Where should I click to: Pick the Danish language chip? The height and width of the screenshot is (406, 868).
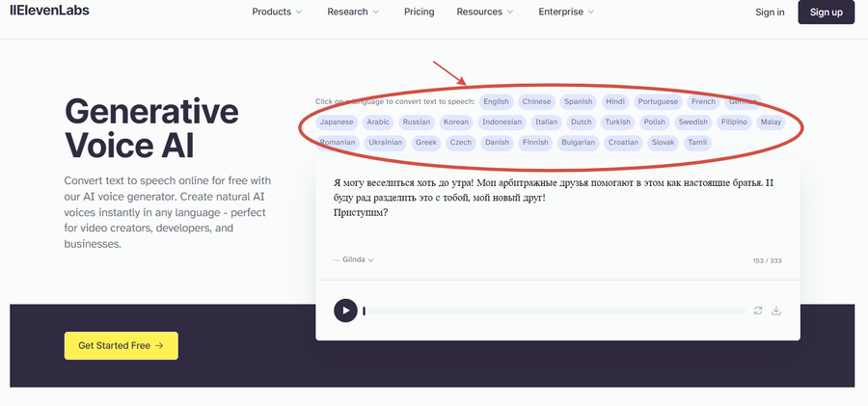click(497, 143)
